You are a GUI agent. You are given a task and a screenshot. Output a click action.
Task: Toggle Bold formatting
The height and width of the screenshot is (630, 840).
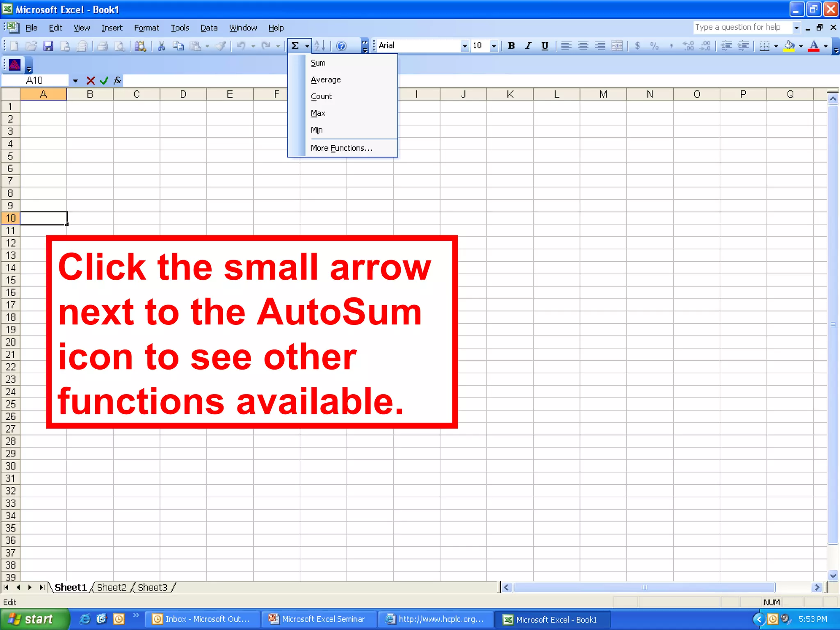pyautogui.click(x=511, y=46)
